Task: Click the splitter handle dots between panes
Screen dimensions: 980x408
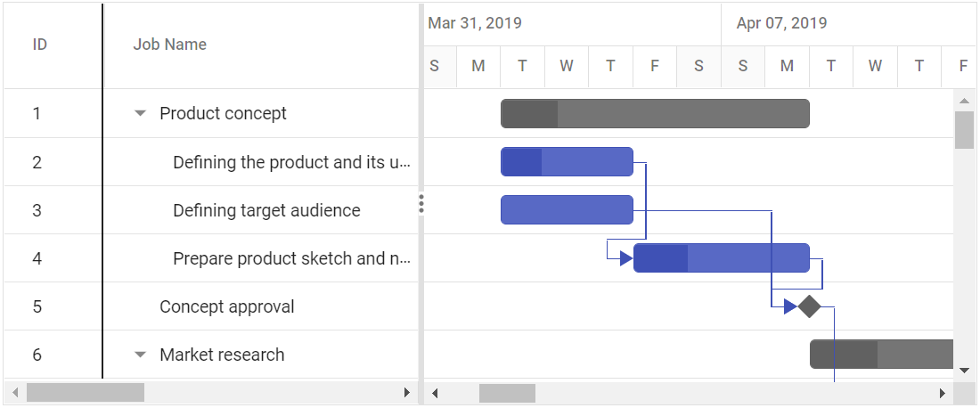Action: (421, 204)
